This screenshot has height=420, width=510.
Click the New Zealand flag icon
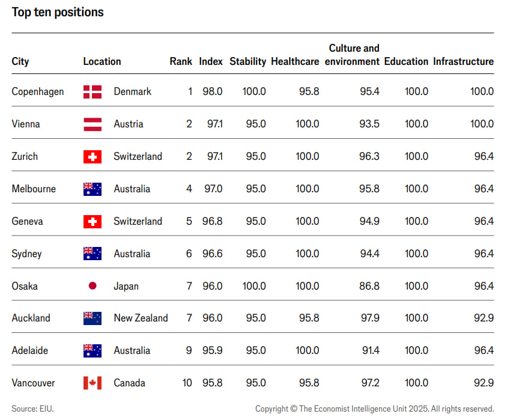[x=93, y=318]
